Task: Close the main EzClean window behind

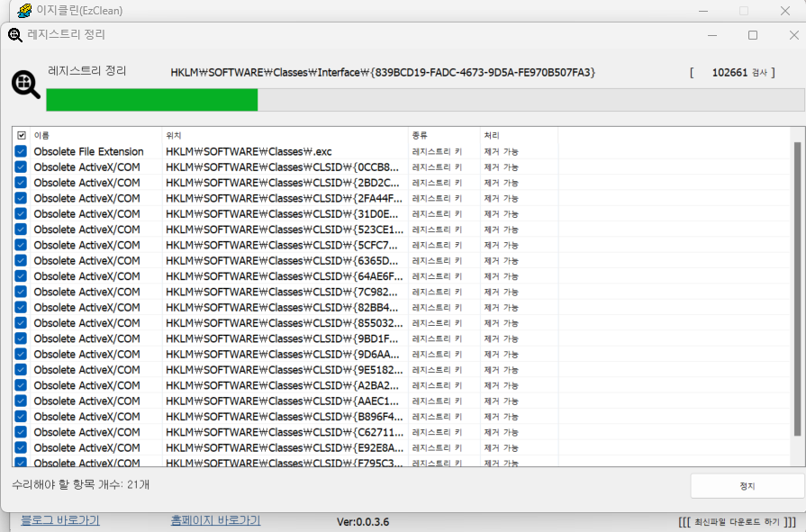Action: tap(785, 11)
